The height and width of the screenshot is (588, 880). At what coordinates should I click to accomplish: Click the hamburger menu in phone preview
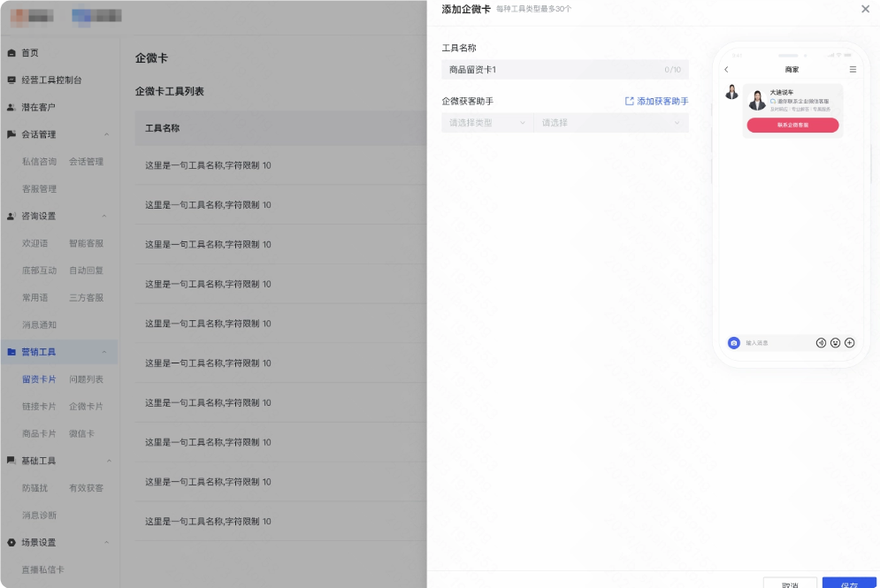coord(853,70)
